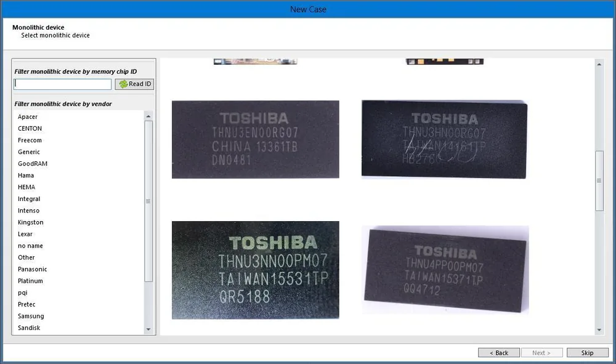
Task: Select Apacer in vendor list
Action: 28,116
